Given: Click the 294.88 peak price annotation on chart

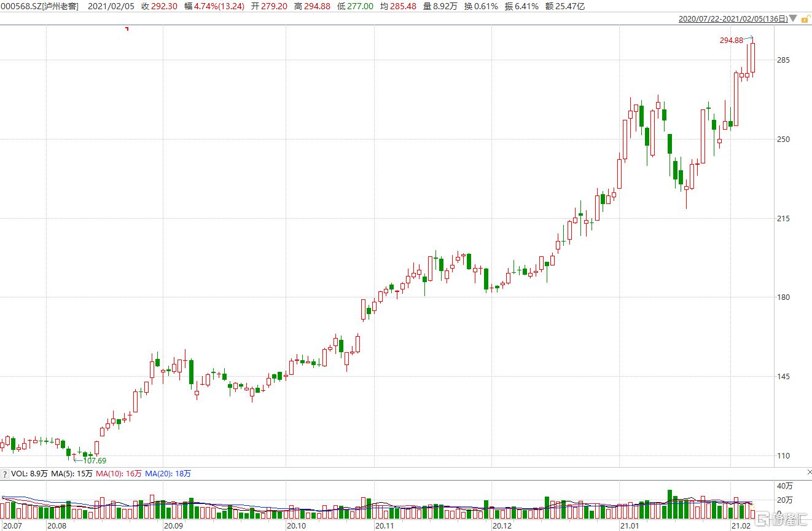Looking at the screenshot, I should (732, 40).
